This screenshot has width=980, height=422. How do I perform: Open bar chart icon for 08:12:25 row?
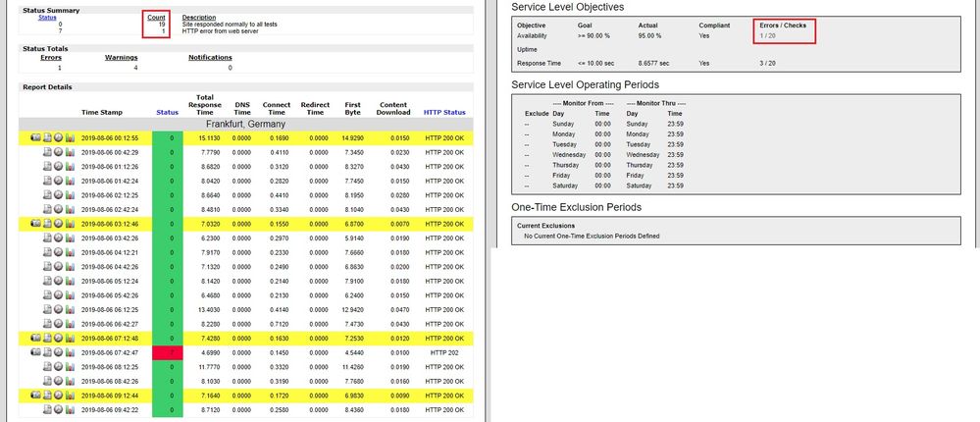click(x=71, y=366)
